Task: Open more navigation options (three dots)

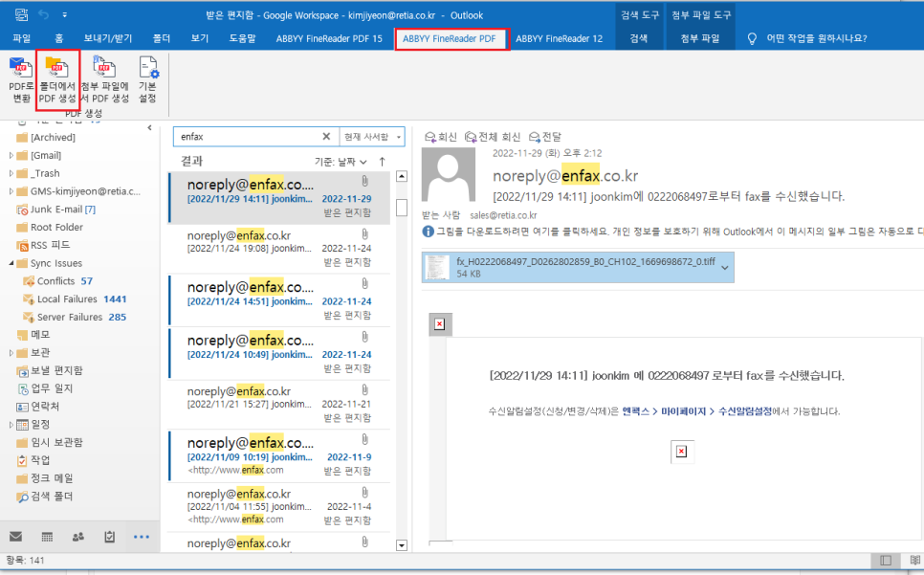Action: [142, 537]
